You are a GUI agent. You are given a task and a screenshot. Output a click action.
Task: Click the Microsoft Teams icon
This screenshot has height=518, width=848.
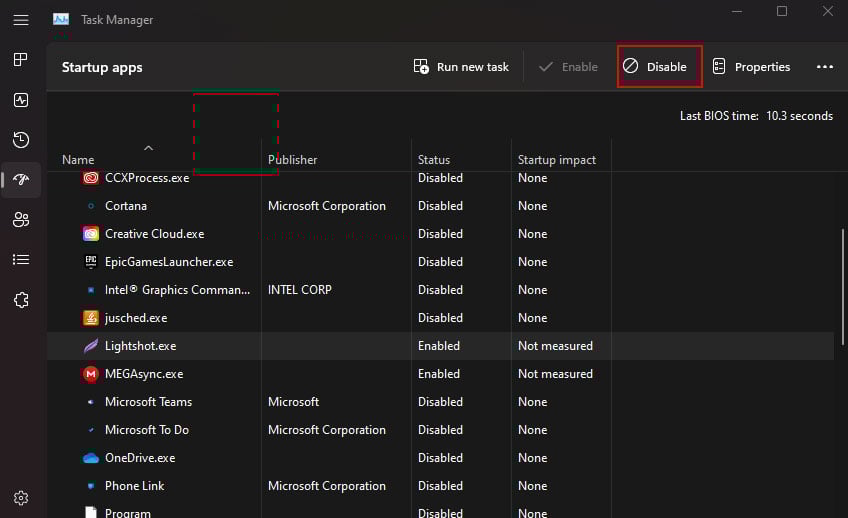pyautogui.click(x=91, y=402)
